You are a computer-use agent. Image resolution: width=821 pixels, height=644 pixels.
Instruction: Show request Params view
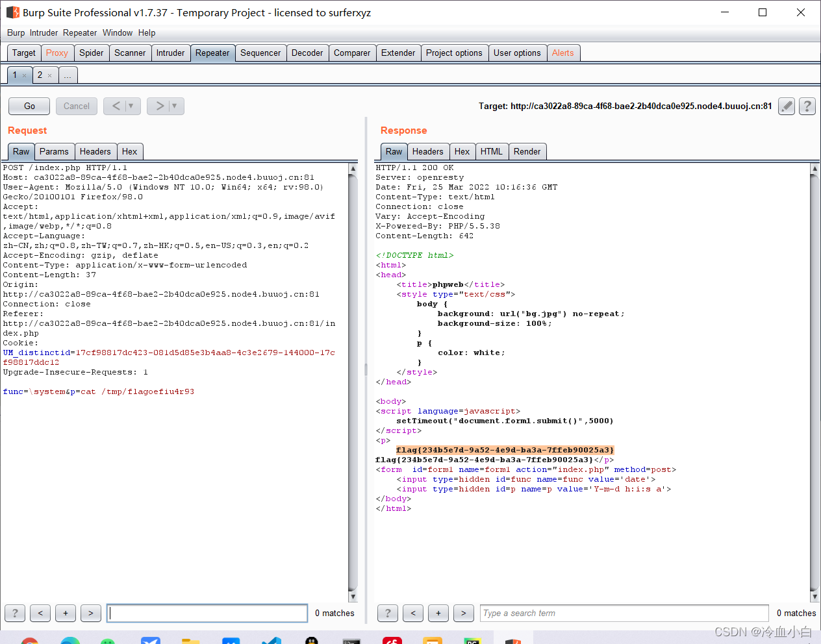(54, 151)
